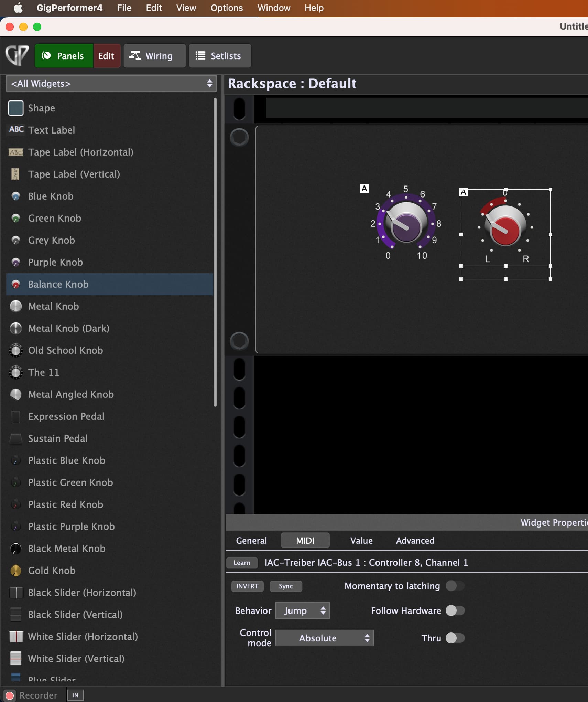Open the Behavior Jump dropdown

tap(302, 610)
